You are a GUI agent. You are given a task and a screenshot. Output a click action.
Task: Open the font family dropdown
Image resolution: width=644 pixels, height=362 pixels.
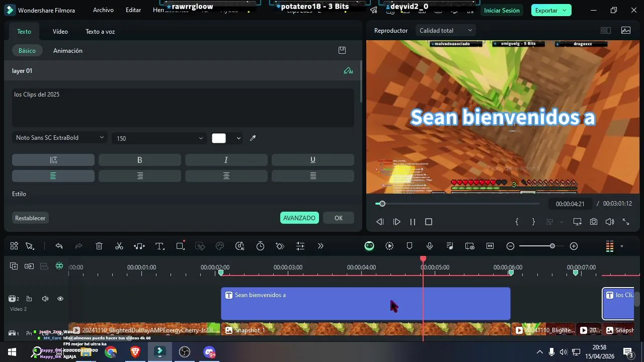59,138
